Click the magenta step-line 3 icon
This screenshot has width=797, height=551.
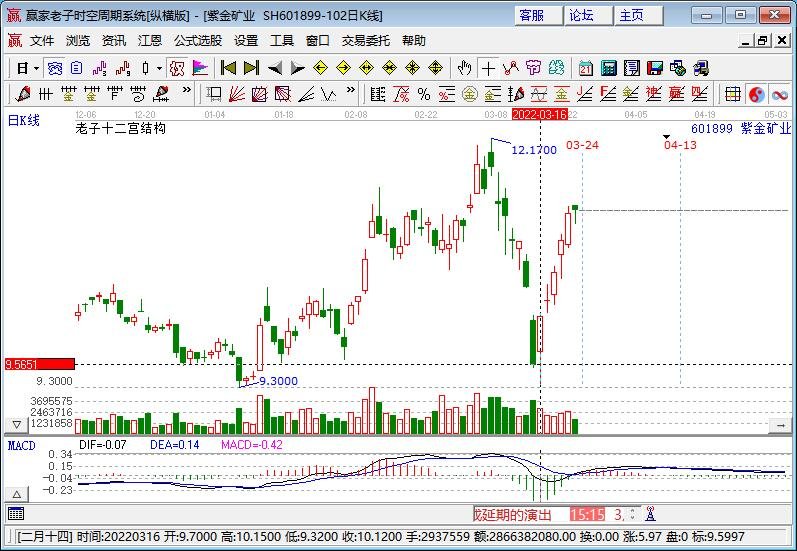100,68
